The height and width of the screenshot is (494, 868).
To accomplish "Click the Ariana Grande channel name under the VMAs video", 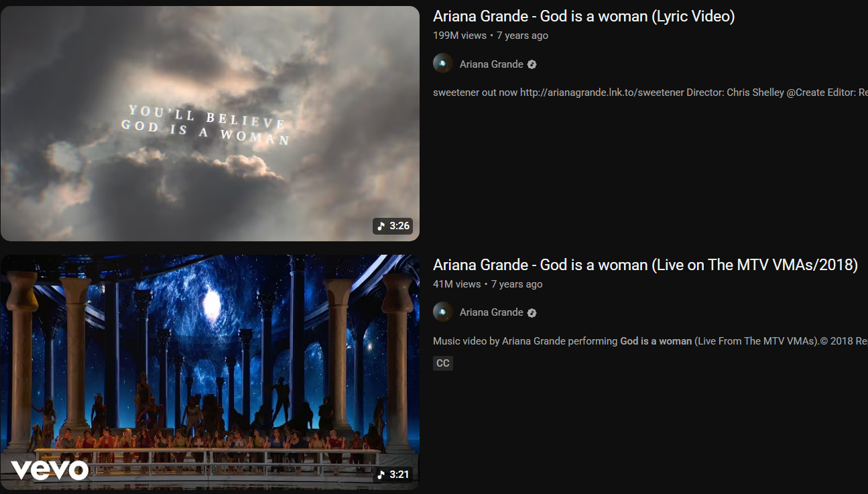I will coord(491,312).
